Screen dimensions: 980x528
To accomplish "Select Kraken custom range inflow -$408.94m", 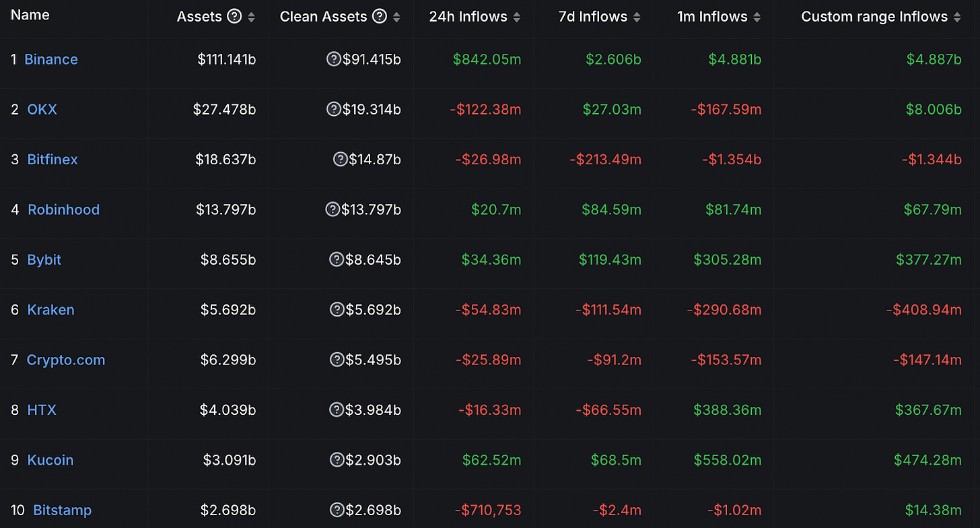I will pyautogui.click(x=924, y=310).
